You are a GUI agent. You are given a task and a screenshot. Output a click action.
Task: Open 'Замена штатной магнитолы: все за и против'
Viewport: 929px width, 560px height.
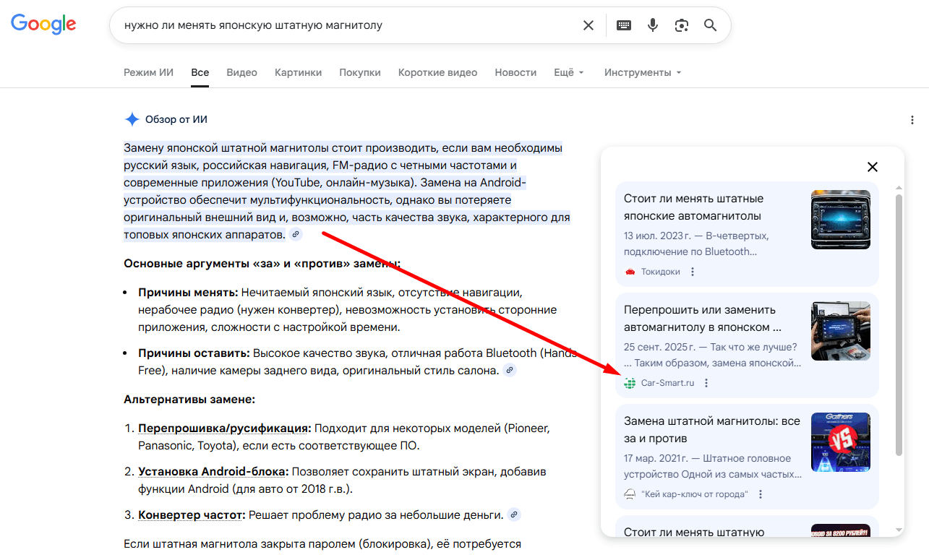pos(711,429)
